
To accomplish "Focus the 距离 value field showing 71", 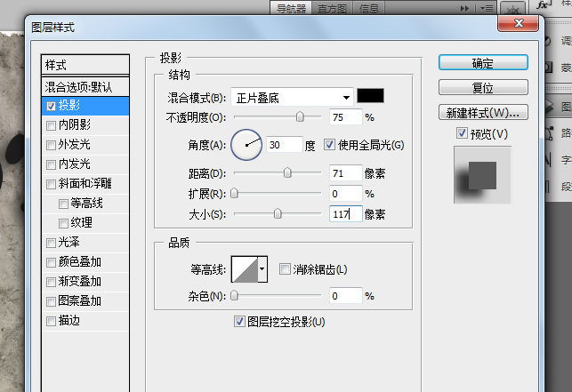I will [346, 172].
